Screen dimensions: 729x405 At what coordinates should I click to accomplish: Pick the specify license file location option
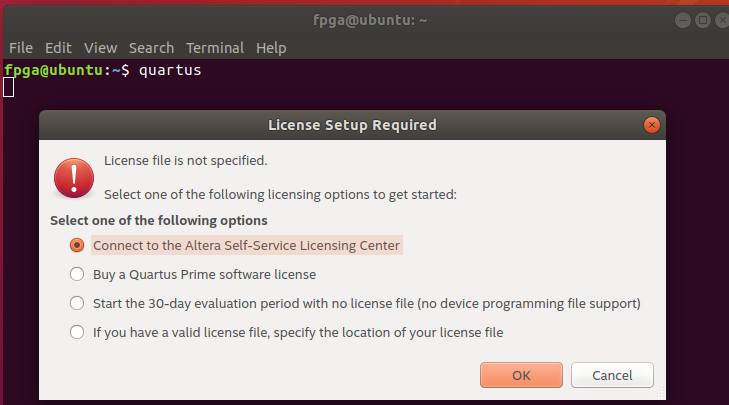point(77,332)
